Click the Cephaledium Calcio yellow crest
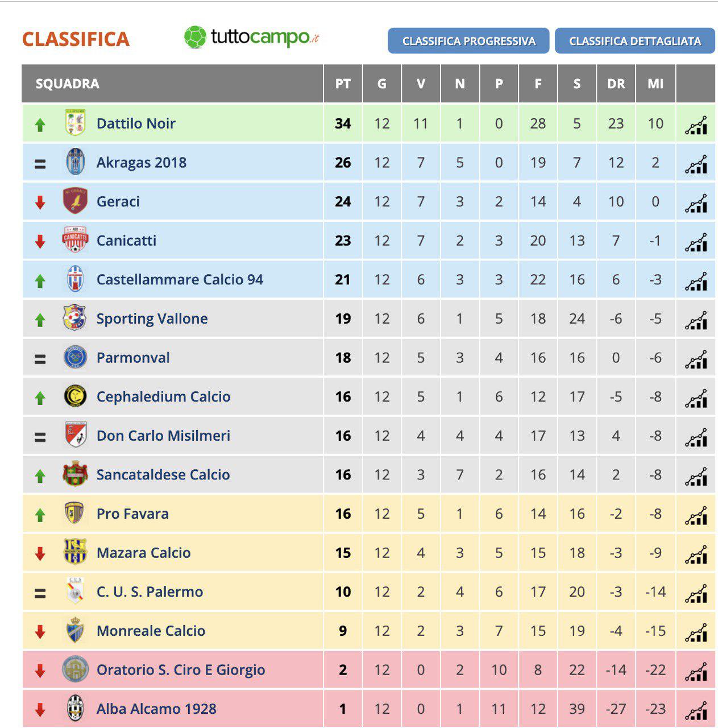This screenshot has height=728, width=718. pos(75,396)
